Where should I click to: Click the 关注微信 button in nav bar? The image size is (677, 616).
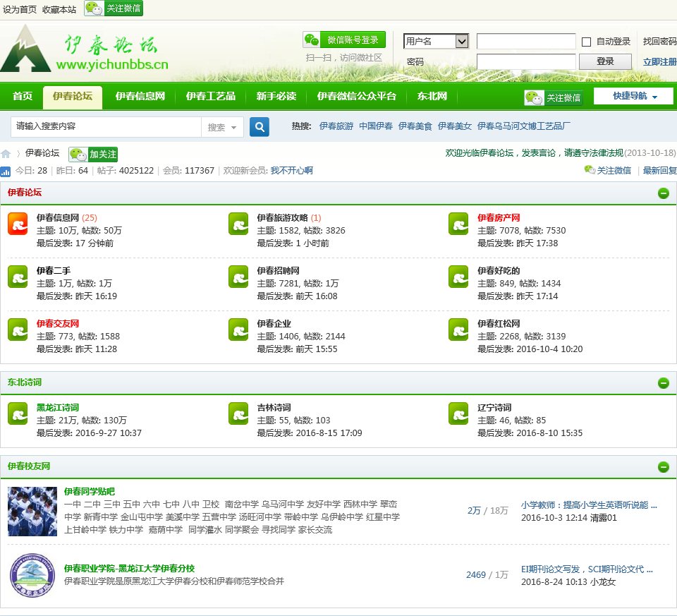pos(554,97)
